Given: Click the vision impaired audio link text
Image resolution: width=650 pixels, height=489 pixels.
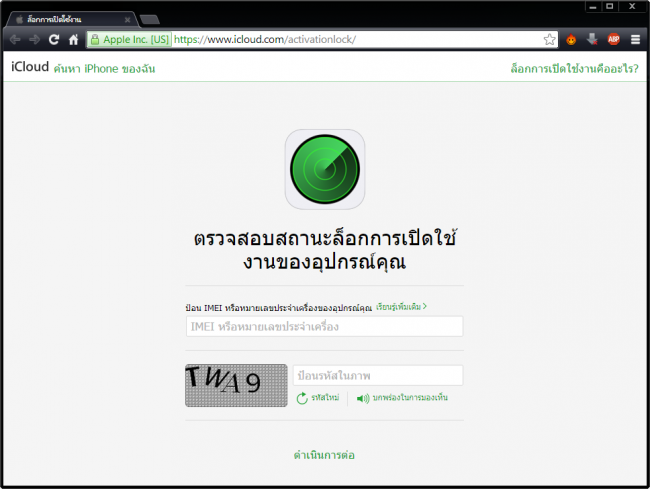Looking at the screenshot, I should [x=410, y=397].
